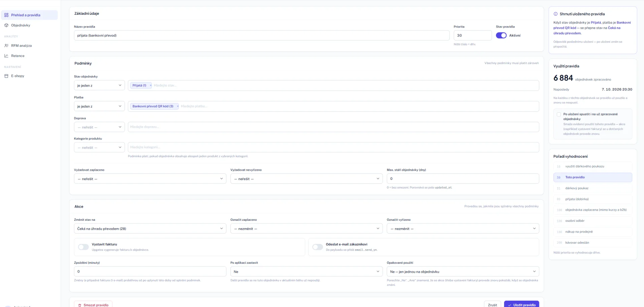
Task: Open the Doprava condition operator dropdown
Action: 99,127
